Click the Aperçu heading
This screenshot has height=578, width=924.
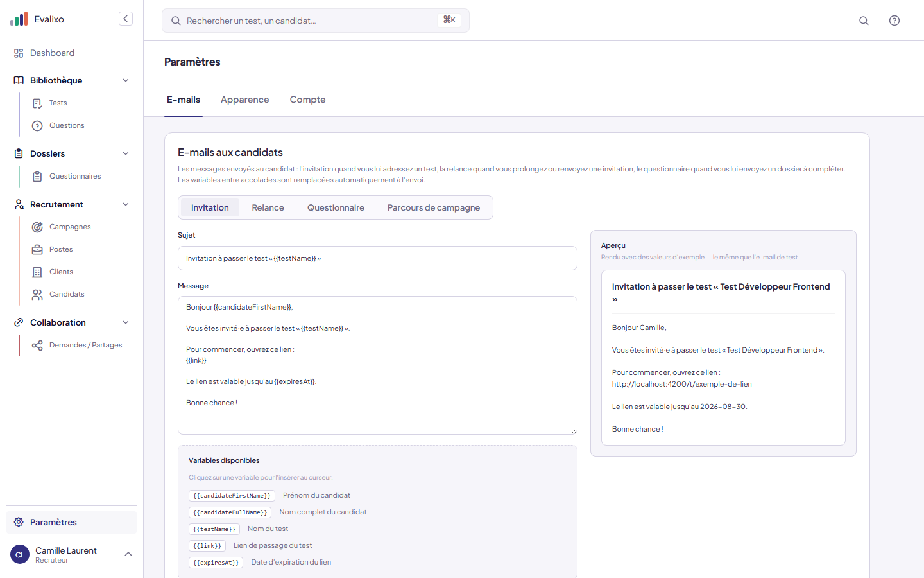click(x=613, y=245)
